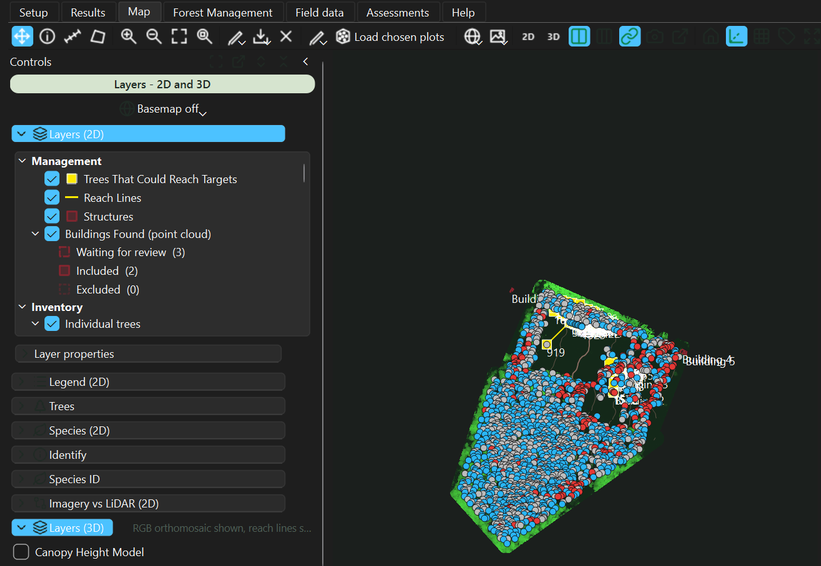Uncheck the Reach Lines layer

(52, 197)
